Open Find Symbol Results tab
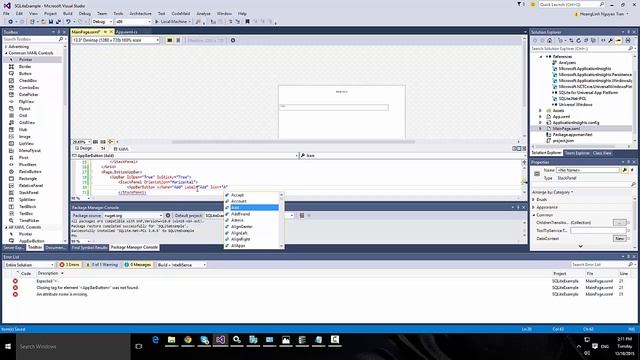640x360 pixels. coord(89,247)
